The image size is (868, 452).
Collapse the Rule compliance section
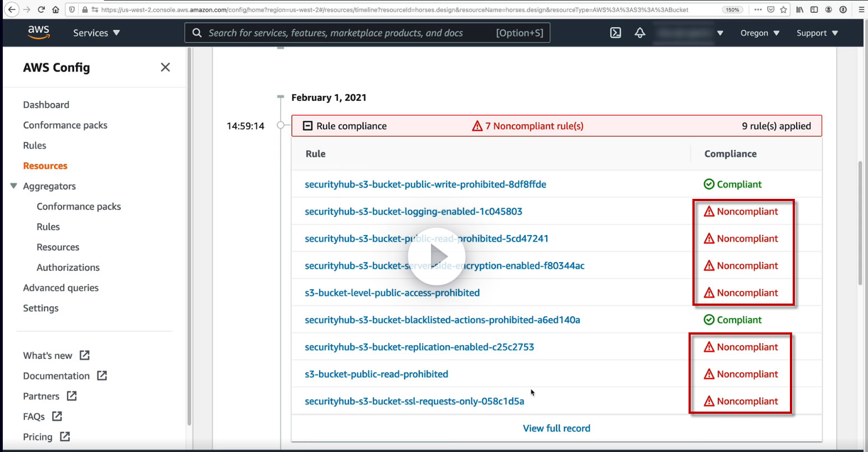pyautogui.click(x=307, y=126)
